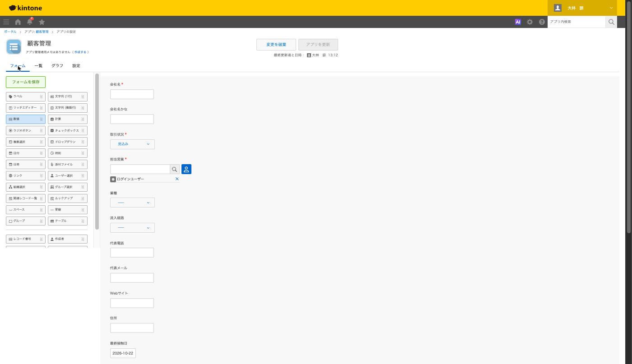The height and width of the screenshot is (364, 632).
Task: Open bookmarks star icon
Action: click(x=42, y=22)
